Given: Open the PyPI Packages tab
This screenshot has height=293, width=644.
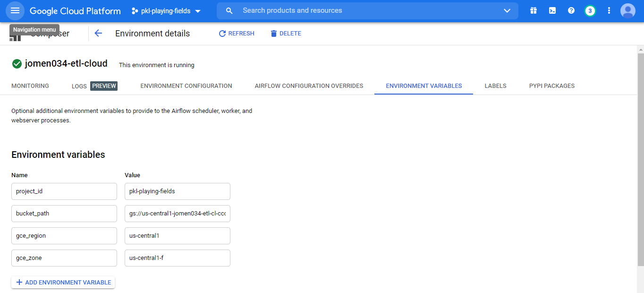Looking at the screenshot, I should pyautogui.click(x=552, y=86).
